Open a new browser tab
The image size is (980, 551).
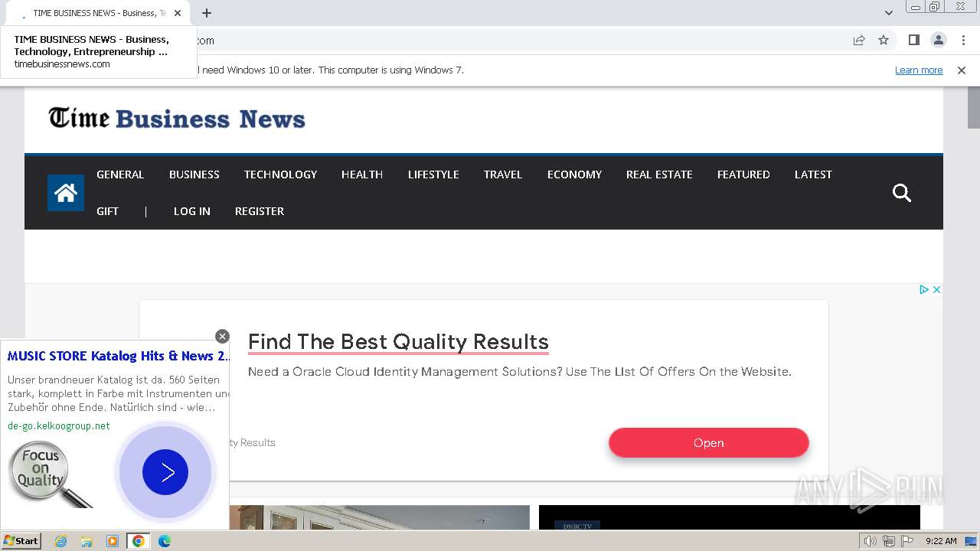coord(207,13)
